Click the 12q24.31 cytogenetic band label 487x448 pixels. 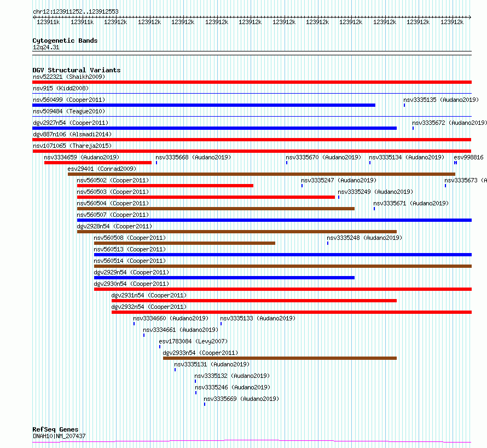tap(46, 47)
